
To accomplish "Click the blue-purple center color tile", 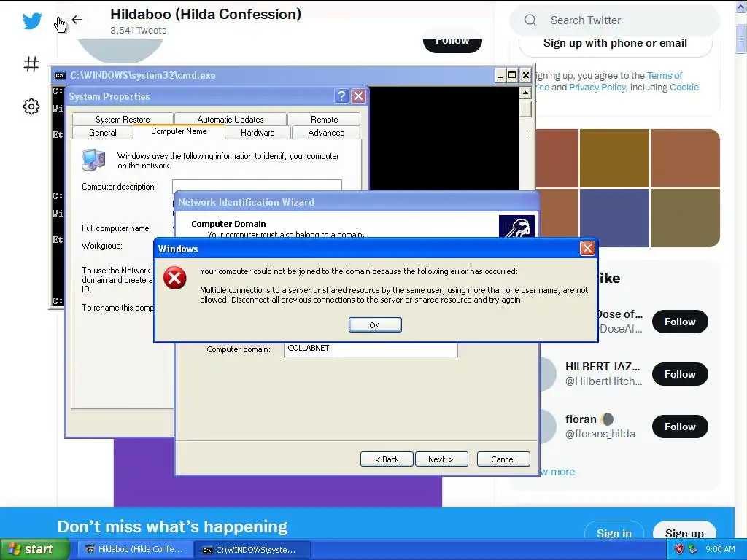I will (x=614, y=218).
